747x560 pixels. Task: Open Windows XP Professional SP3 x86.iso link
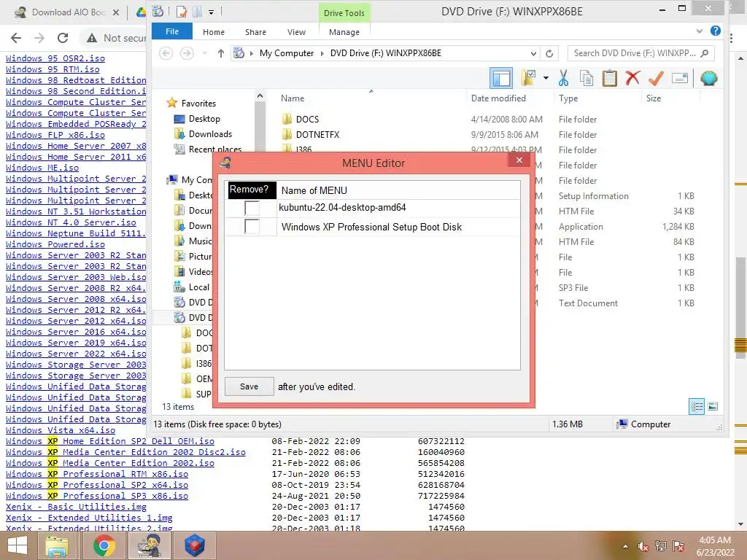(x=97, y=496)
